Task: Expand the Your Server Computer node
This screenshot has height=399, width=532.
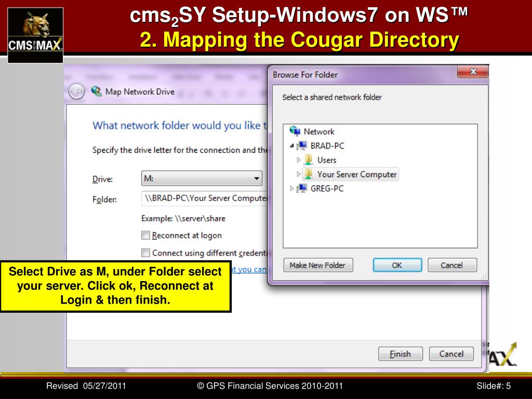Action: (299, 174)
